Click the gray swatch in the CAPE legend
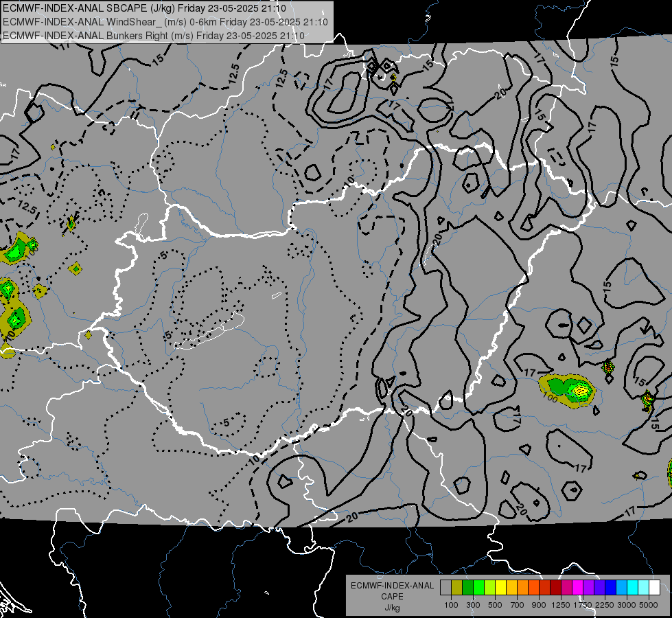This screenshot has width=672, height=618. pyautogui.click(x=445, y=588)
